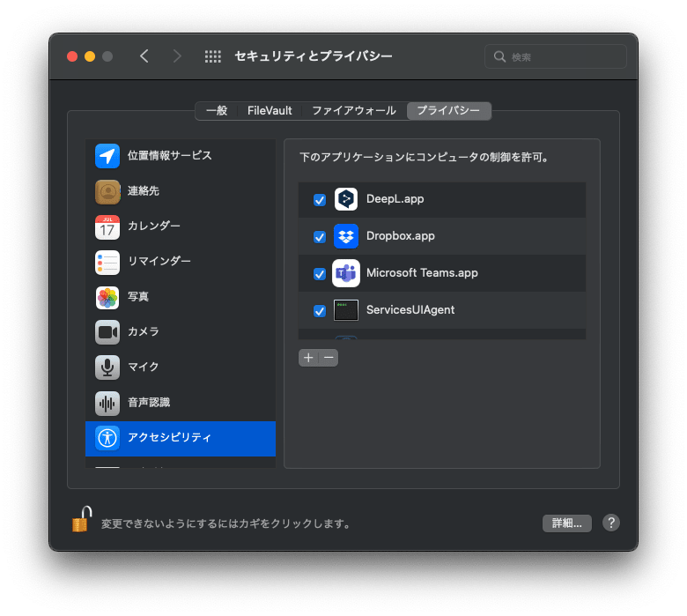Select リマインダー in the sidebar

[181, 263]
